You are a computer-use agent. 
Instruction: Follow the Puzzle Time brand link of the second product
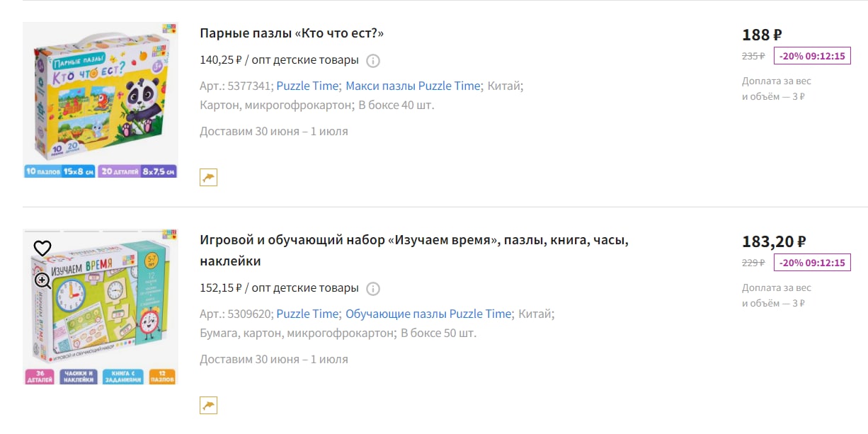tap(307, 314)
